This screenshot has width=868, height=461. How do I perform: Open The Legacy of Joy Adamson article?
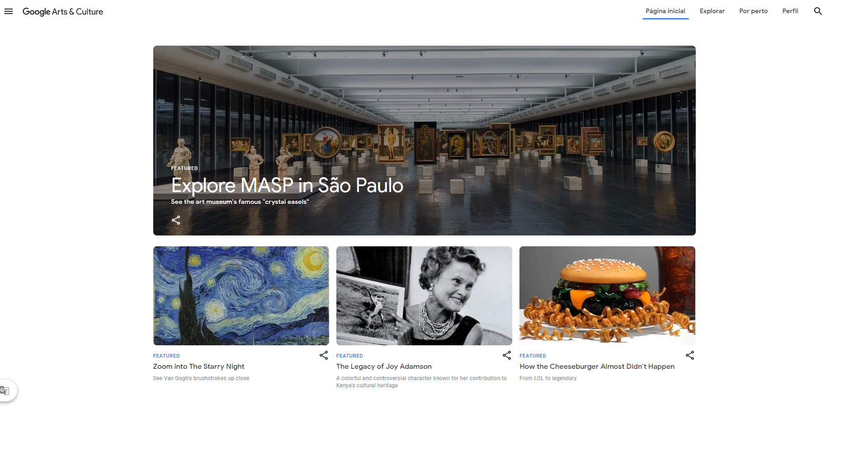coord(384,366)
